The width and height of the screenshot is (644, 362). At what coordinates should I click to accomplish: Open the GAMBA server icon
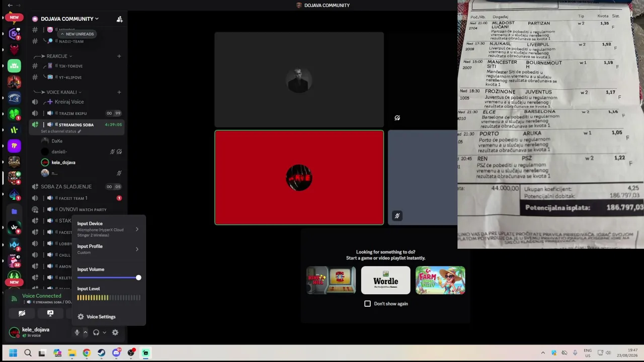(x=14, y=162)
